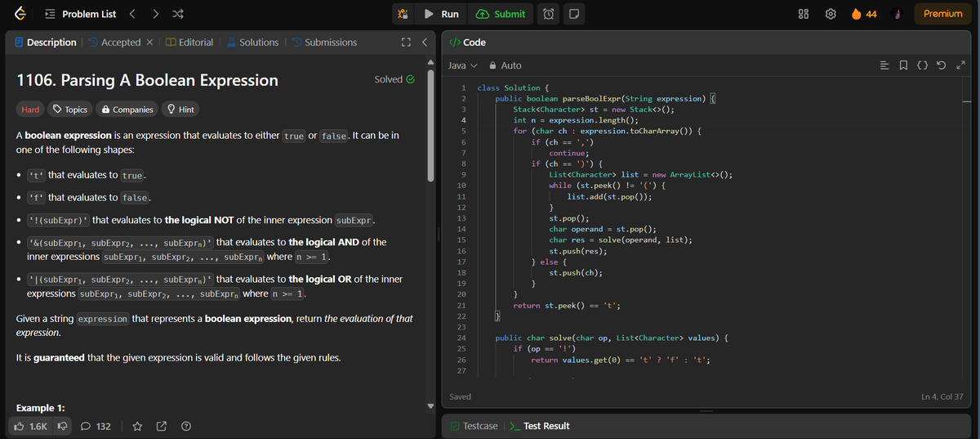Open the Test Result tab
The image size is (980, 439).
pos(540,426)
